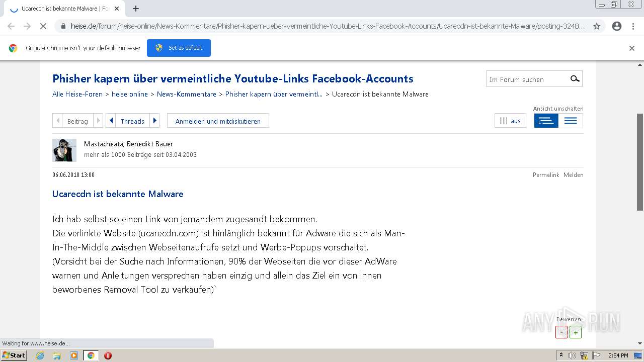
Task: Switch to threaded view layout
Action: pos(546,121)
